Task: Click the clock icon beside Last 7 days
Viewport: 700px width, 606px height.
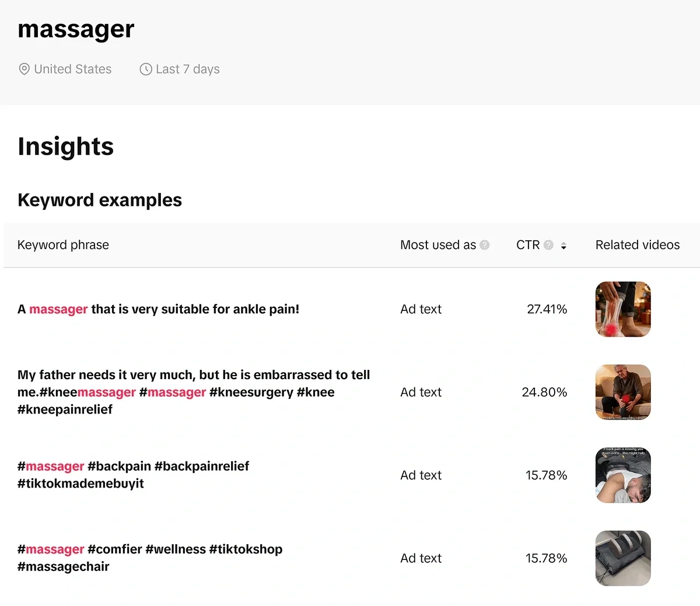Action: point(145,69)
